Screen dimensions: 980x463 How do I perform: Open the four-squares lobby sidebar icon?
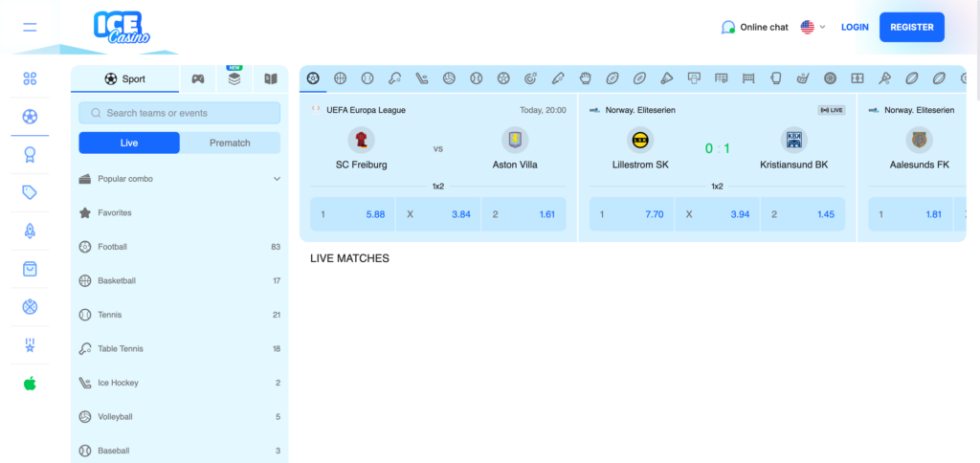coord(30,78)
